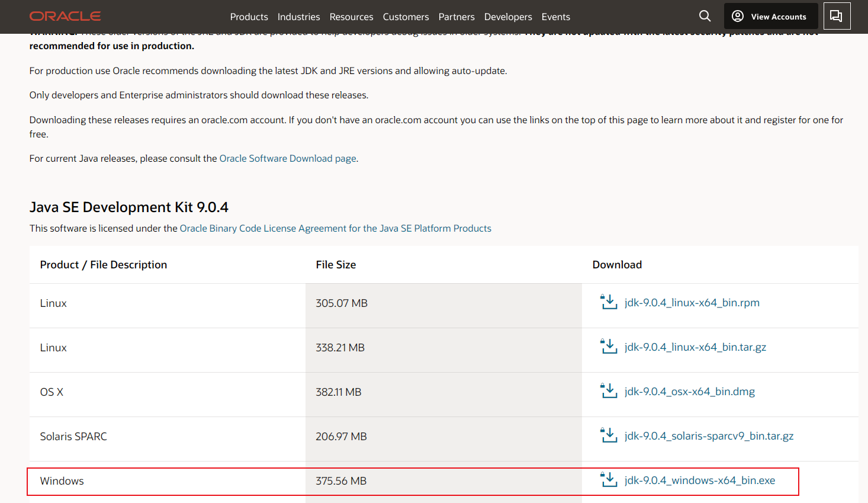Click download icon for windows-x64_bin.exe
868x503 pixels.
(x=609, y=480)
